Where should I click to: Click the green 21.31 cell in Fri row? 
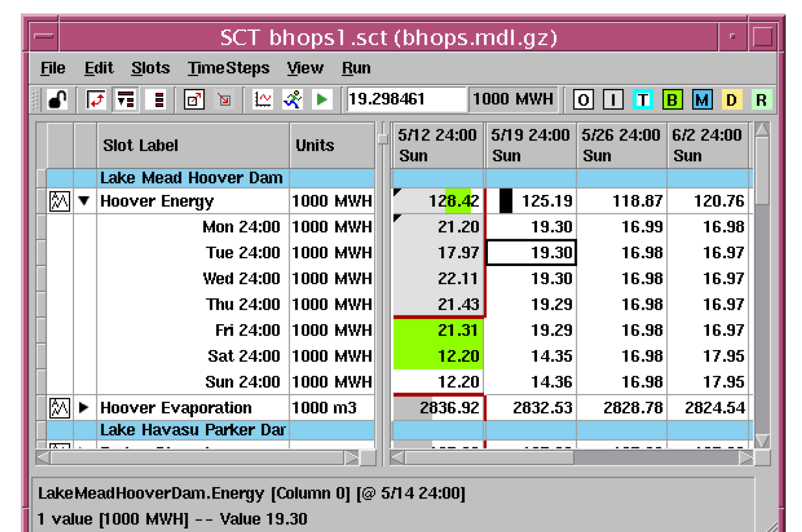(x=438, y=330)
